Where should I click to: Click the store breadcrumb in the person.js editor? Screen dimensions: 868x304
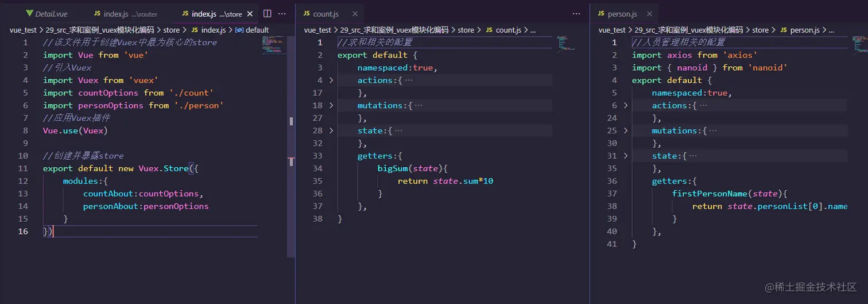coord(760,30)
